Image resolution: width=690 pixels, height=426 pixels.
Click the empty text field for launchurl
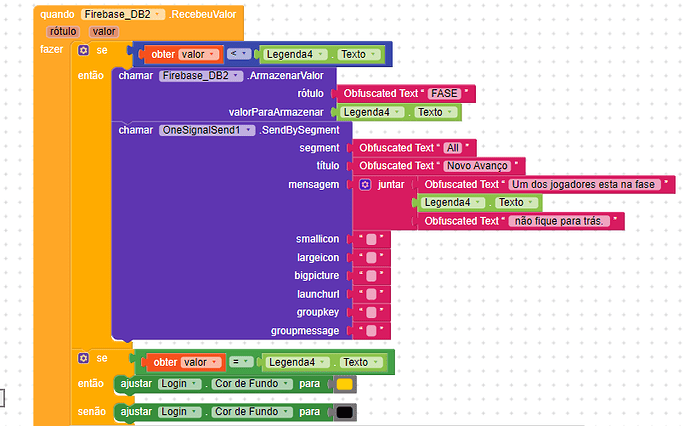point(371,294)
